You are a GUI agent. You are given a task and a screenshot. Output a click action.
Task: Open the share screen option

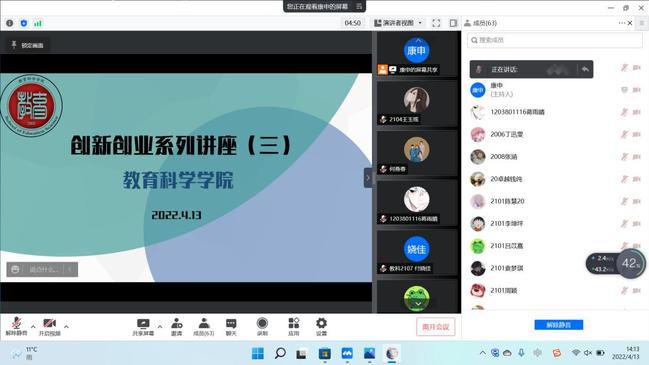pos(143,326)
